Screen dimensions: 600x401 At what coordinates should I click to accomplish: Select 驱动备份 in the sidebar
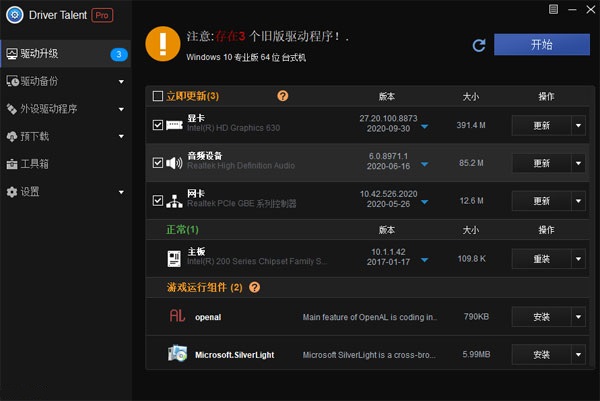[66, 82]
